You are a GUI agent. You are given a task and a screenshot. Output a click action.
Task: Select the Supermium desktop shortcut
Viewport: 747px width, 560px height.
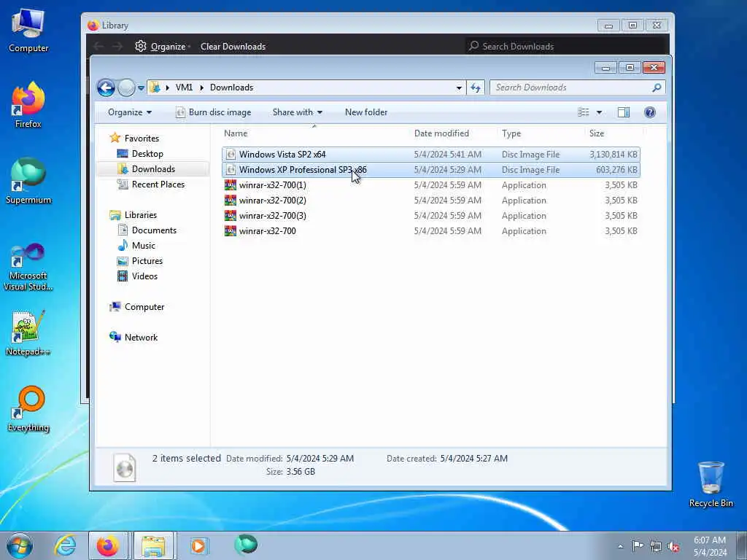tap(28, 181)
